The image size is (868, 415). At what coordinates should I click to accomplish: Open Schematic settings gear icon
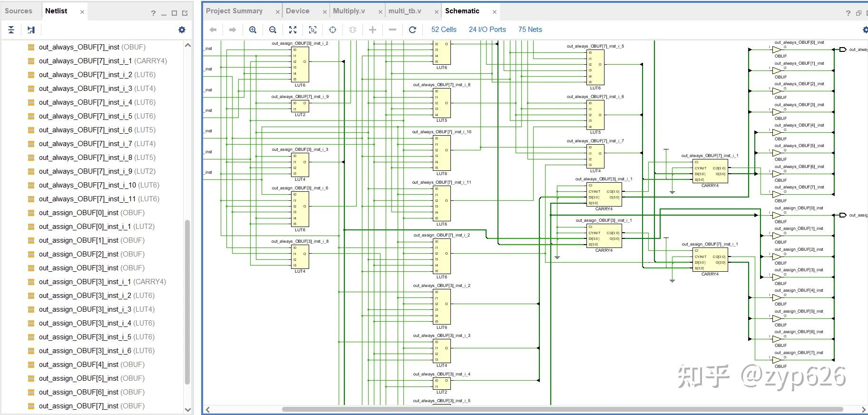865,30
